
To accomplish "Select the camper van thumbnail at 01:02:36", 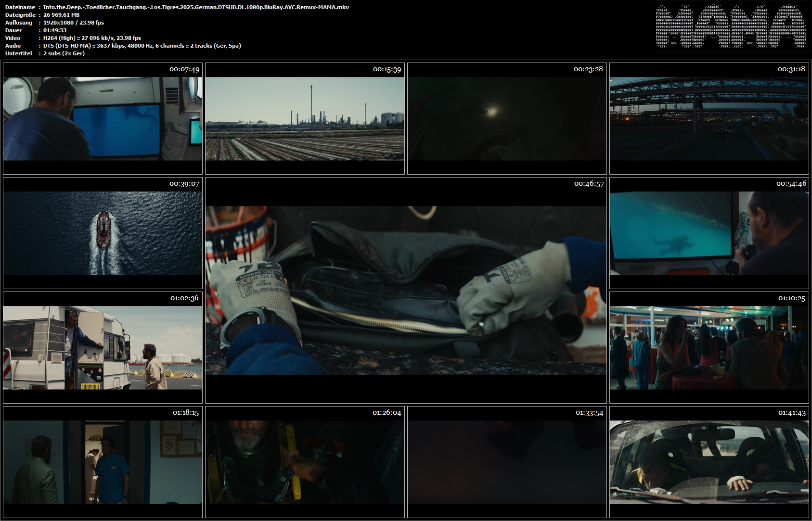I will pos(103,348).
